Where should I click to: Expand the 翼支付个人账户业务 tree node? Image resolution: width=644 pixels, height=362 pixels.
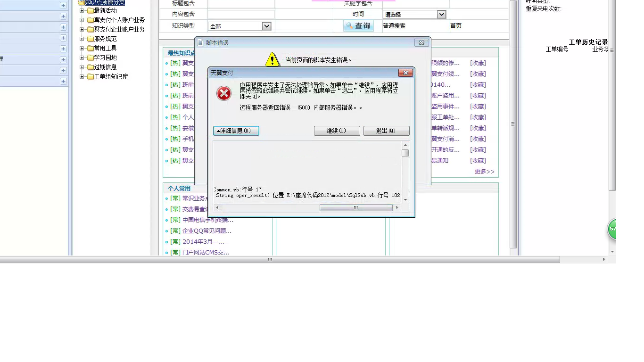point(82,20)
